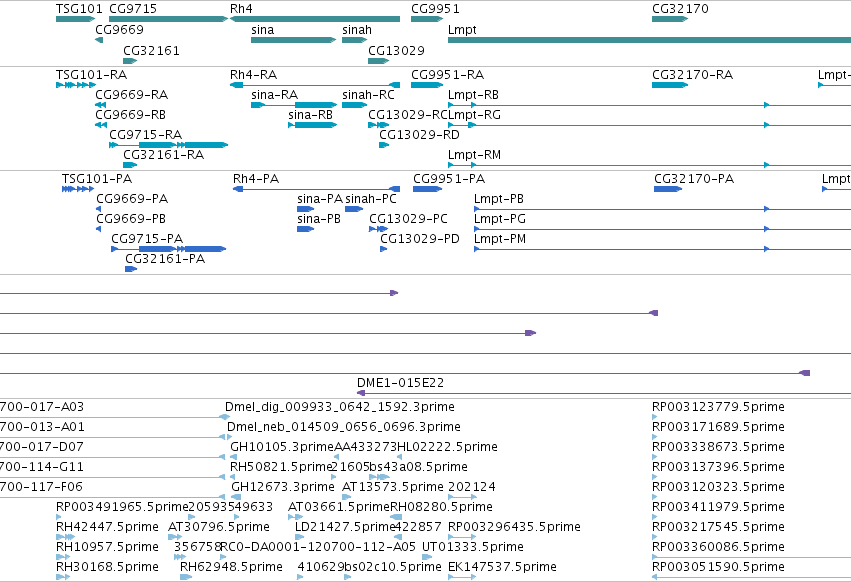Click the AT30796.5prime EST label
This screenshot has width=851, height=582.
point(219,527)
